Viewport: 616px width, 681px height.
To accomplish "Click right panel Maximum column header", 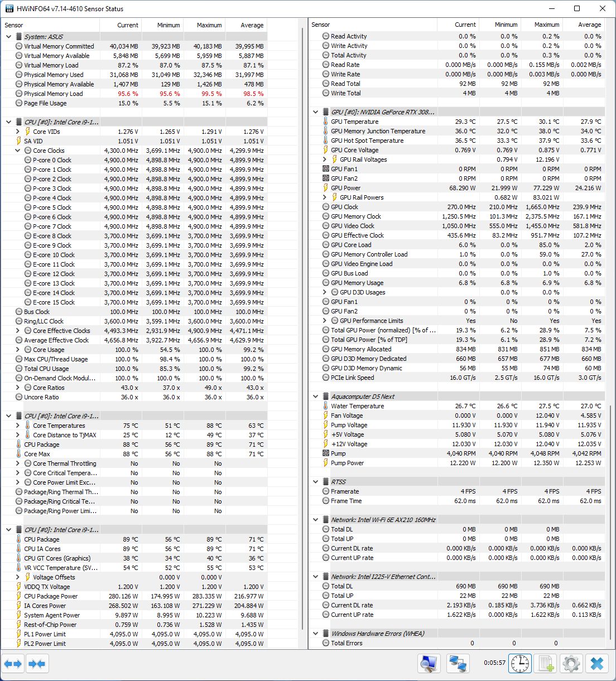I will pos(542,25).
